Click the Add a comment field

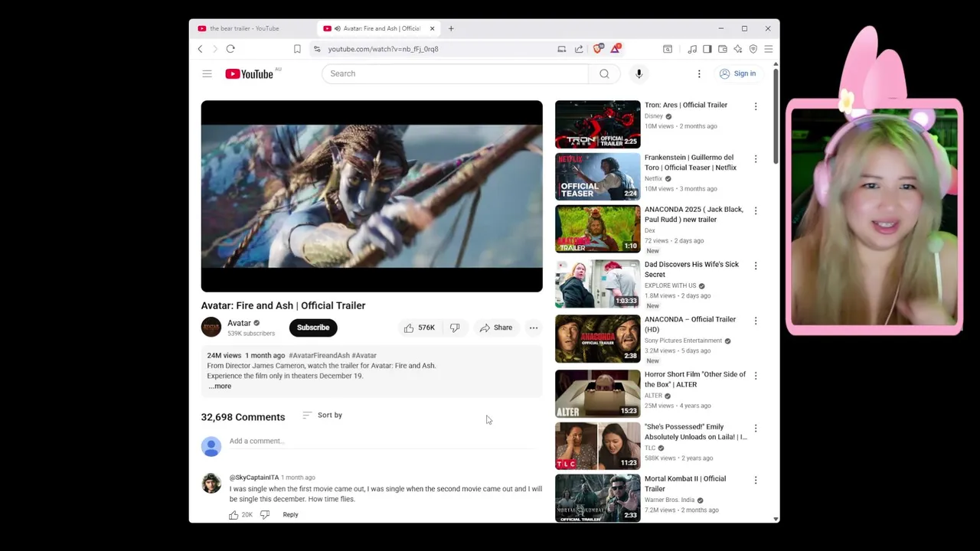(x=383, y=441)
